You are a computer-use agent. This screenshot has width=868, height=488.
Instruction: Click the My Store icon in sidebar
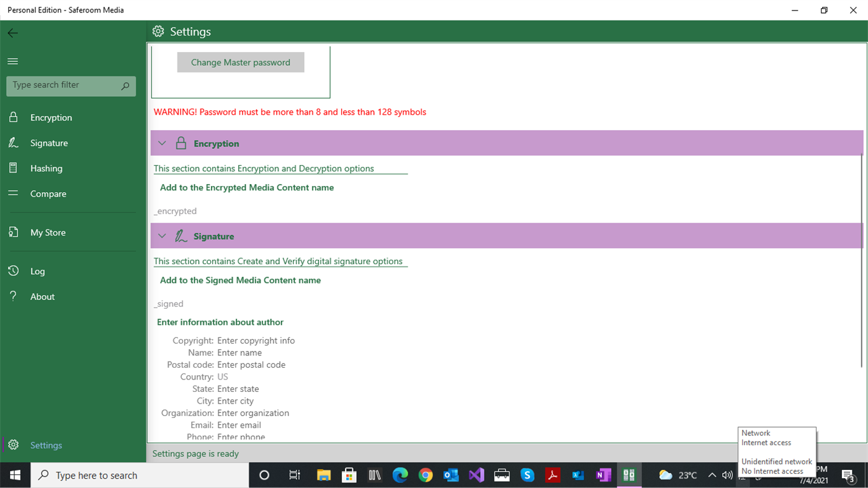pos(12,232)
